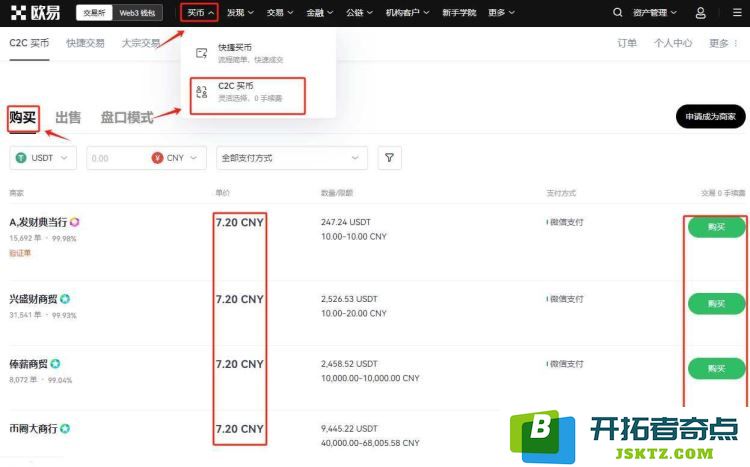The height and width of the screenshot is (467, 750).
Task: Open the USDT coin selector dropdown
Action: [x=43, y=158]
